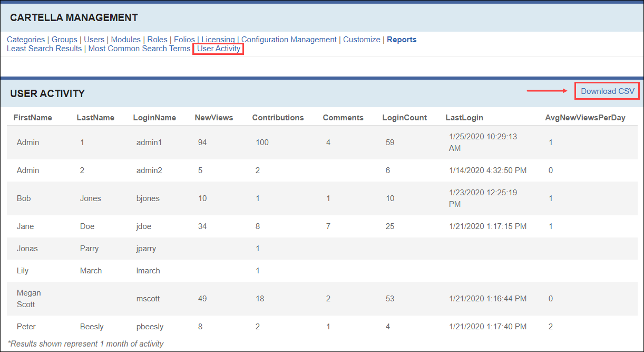644x352 pixels.
Task: Go to the Groups section
Action: tap(64, 40)
